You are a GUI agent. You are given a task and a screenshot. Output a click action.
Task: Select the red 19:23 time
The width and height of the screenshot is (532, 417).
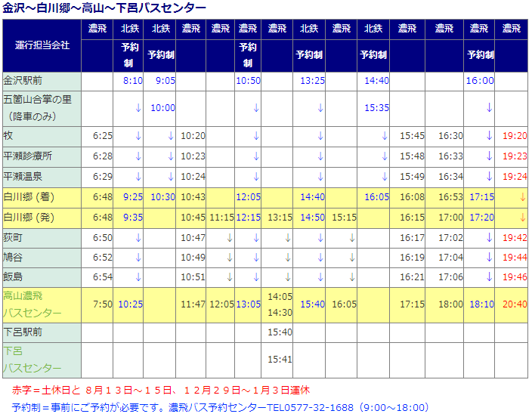(x=515, y=156)
